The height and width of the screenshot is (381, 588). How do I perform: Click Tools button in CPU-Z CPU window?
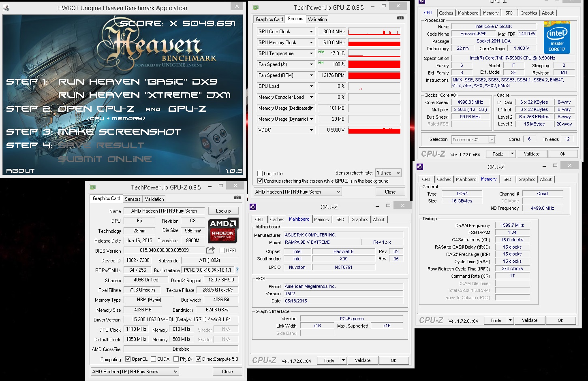498,154
